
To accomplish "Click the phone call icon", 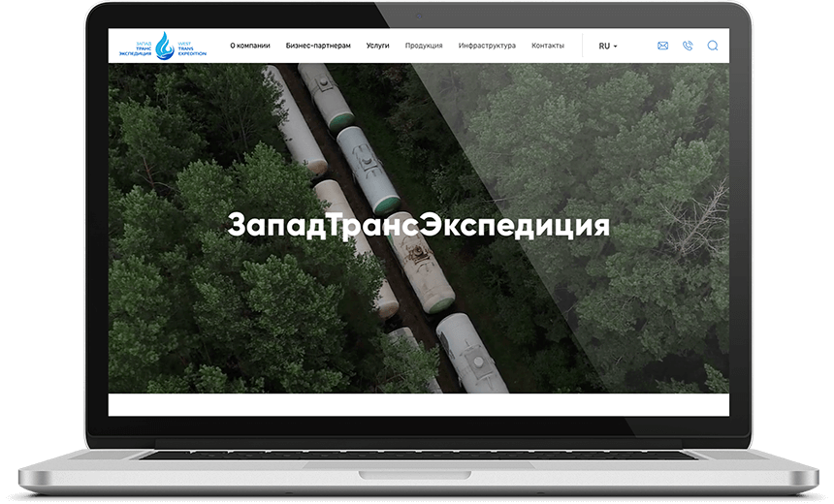I will [688, 46].
